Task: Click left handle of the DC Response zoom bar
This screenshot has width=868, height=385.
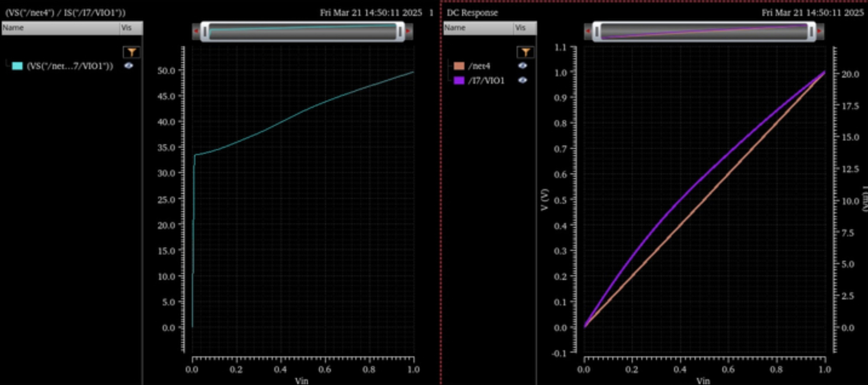Action: point(597,32)
